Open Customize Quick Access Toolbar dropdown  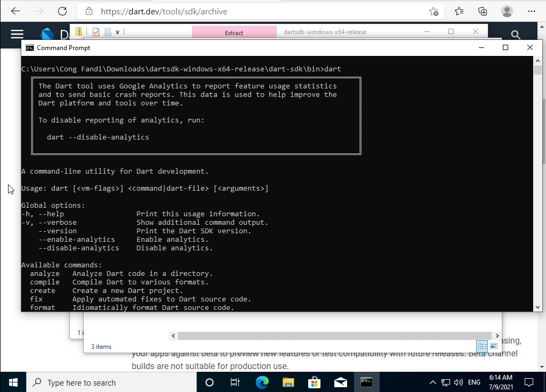[x=118, y=32]
